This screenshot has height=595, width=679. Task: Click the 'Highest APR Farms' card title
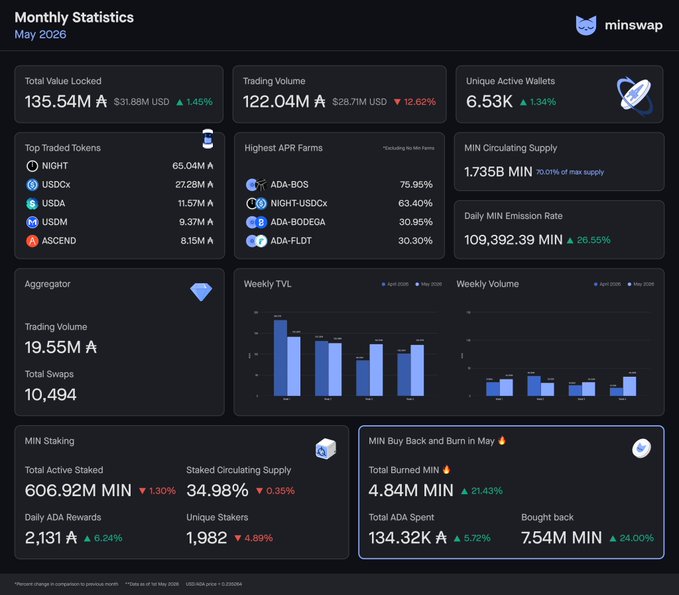(284, 148)
